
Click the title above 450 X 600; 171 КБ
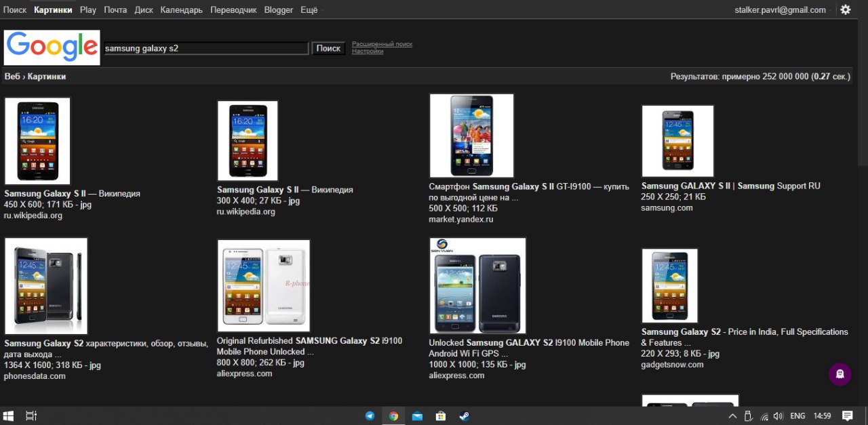coord(72,193)
